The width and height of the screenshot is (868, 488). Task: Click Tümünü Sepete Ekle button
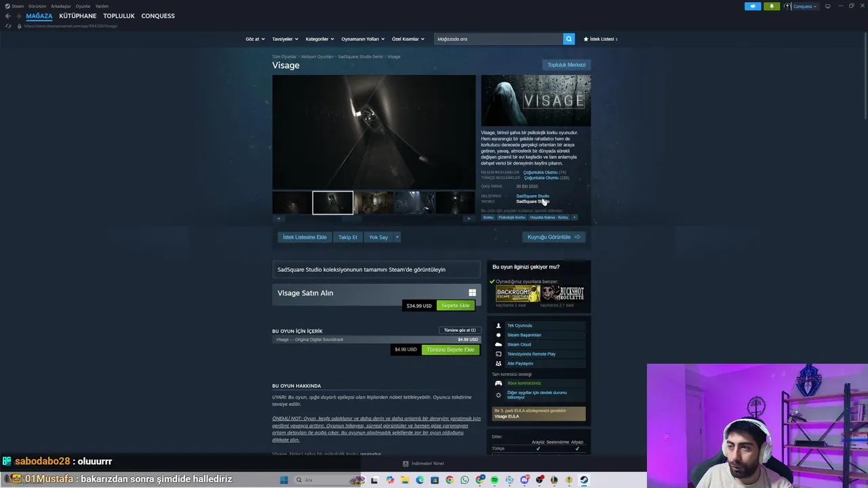tap(450, 350)
